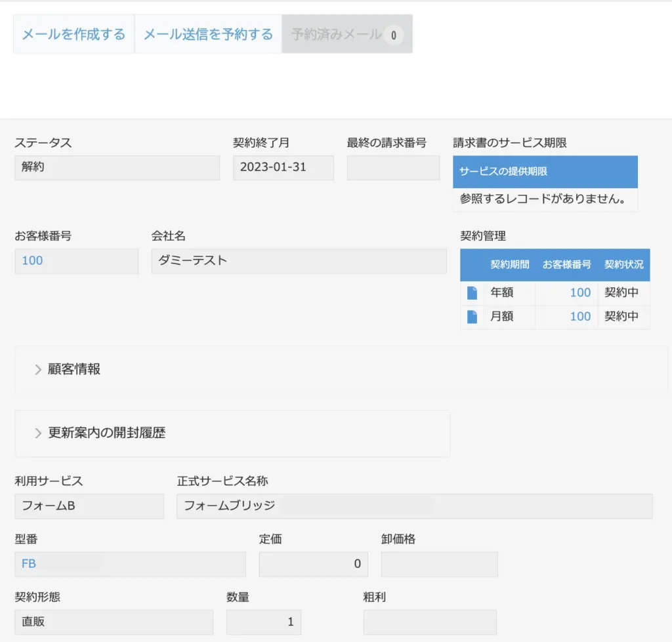This screenshot has height=642, width=672.
Task: Click the 契約形態 field showing 直販
Action: pos(114,622)
